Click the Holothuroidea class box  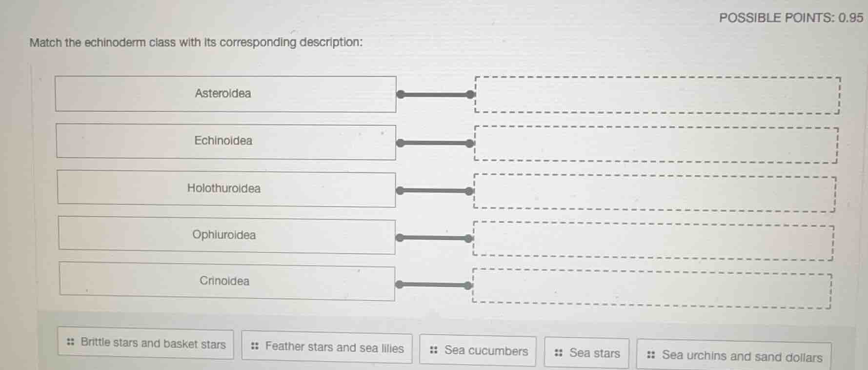(226, 188)
